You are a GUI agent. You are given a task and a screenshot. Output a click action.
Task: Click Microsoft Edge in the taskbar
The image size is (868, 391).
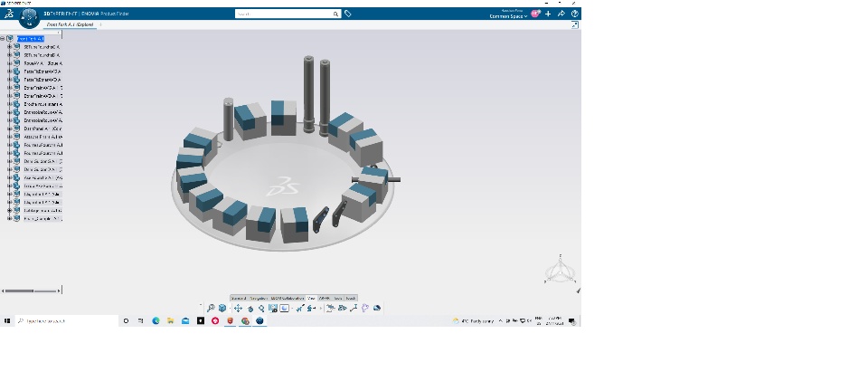[x=156, y=320]
